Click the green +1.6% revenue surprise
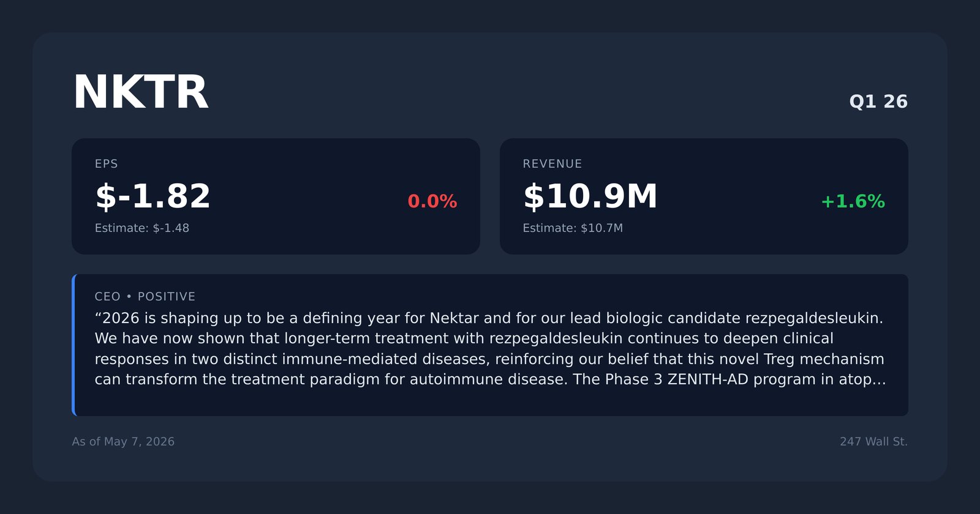The image size is (980, 514). tap(853, 201)
